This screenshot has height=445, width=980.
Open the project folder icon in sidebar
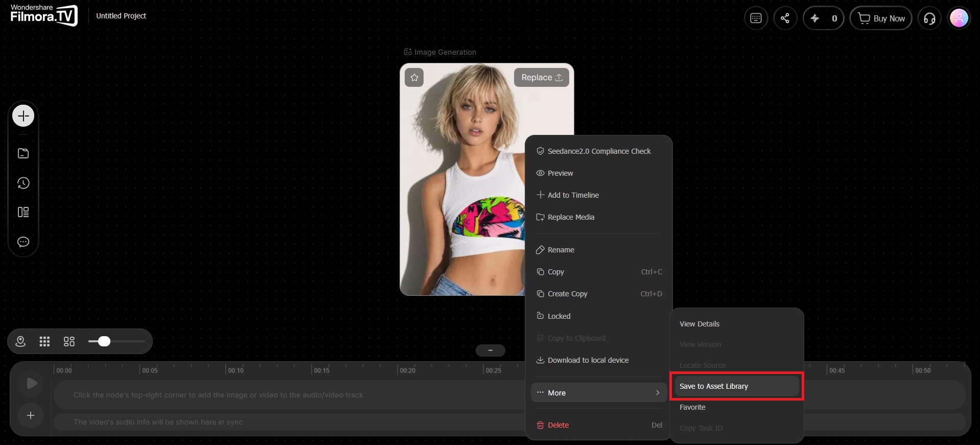24,153
